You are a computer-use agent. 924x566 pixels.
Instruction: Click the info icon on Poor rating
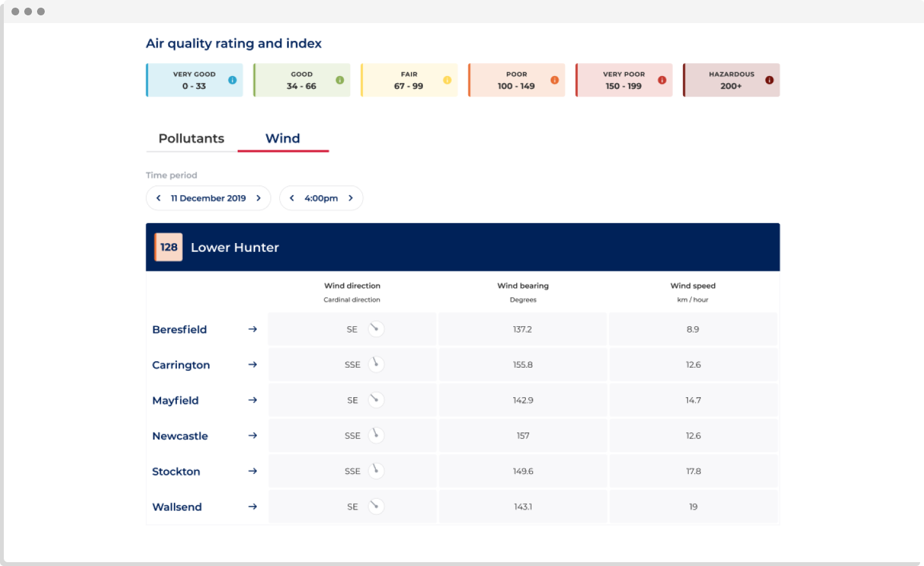(555, 80)
